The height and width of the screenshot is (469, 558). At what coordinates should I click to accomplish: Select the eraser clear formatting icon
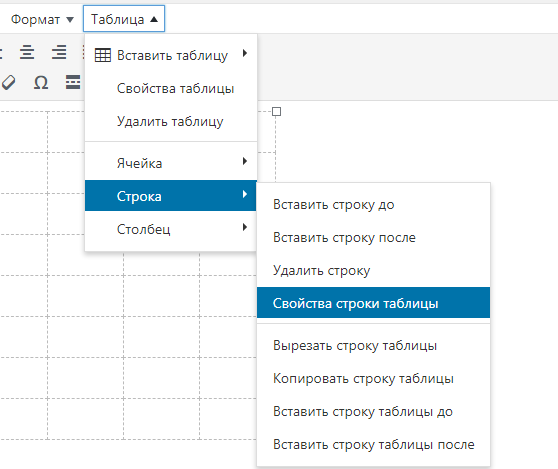tap(8, 83)
